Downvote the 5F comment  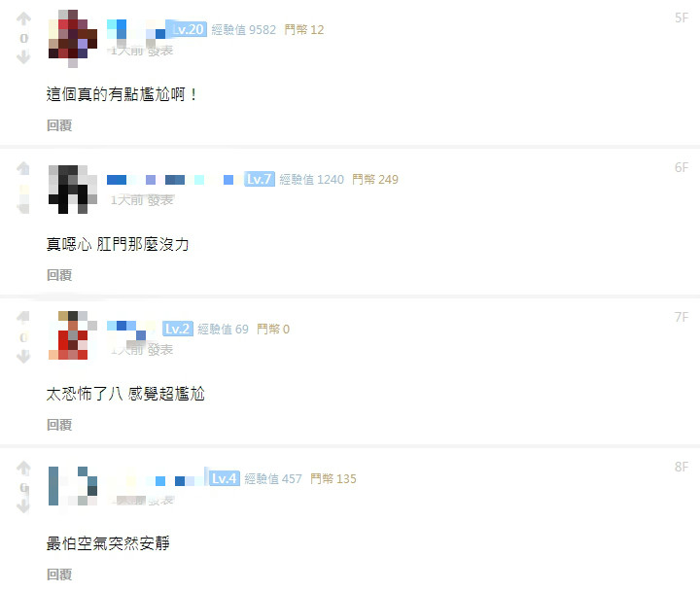tap(23, 57)
